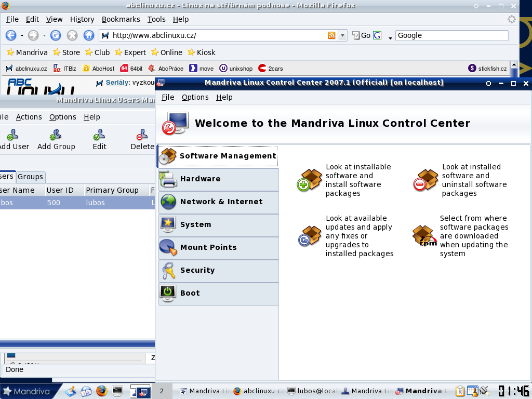
Task: Open the Club bookmark
Action: pyautogui.click(x=97, y=52)
